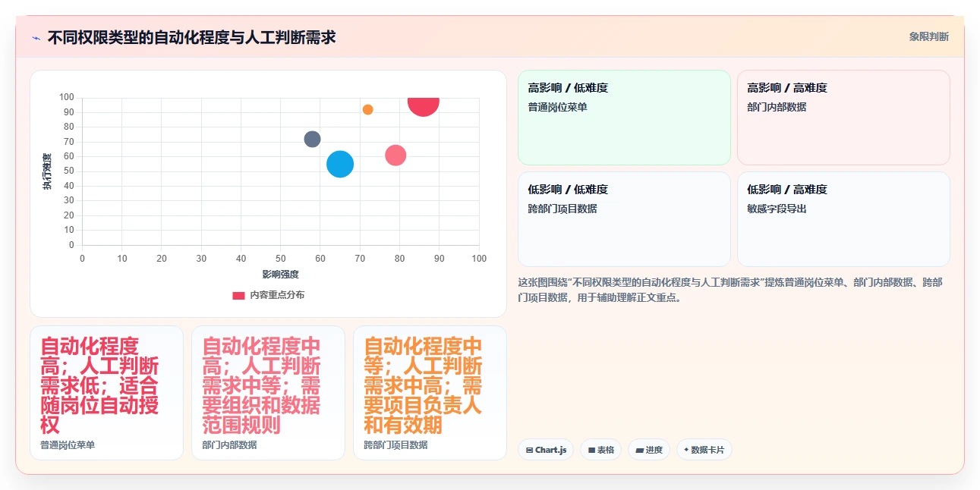Click the pink bubble in chart
Screen dimensions: 980x490
(x=395, y=155)
